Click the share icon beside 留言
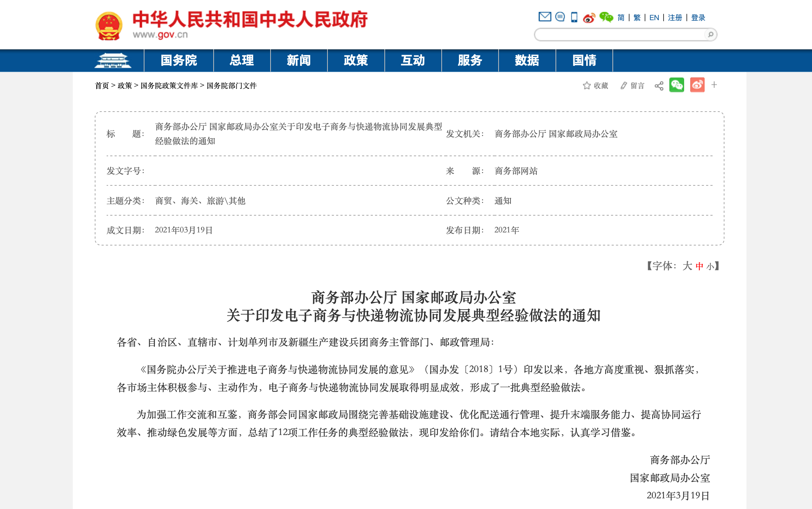 659,86
